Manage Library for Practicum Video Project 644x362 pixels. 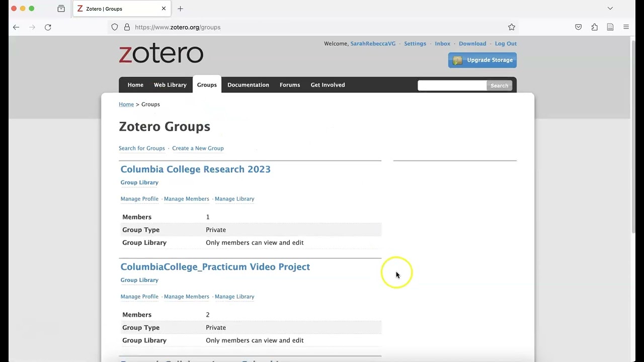tap(234, 297)
